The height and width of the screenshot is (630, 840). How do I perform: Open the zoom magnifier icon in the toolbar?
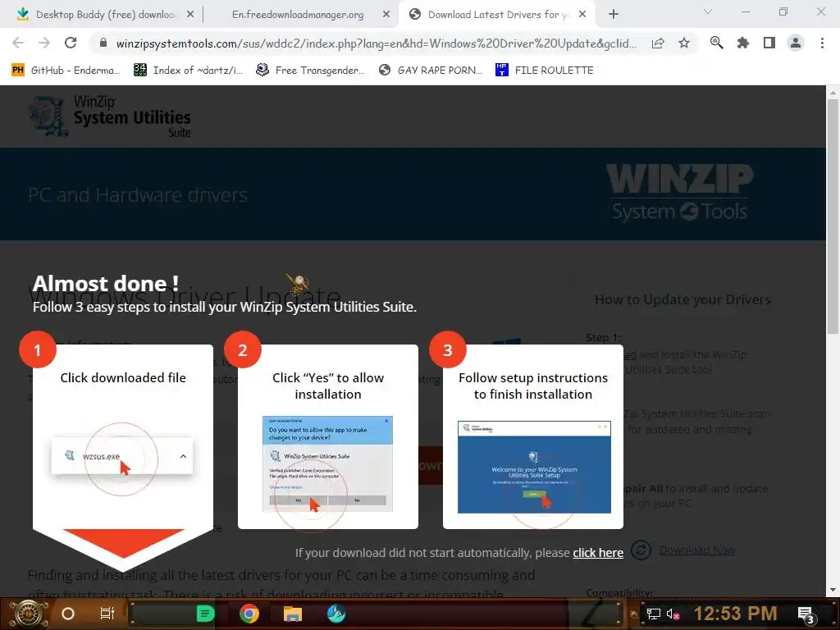tap(716, 43)
